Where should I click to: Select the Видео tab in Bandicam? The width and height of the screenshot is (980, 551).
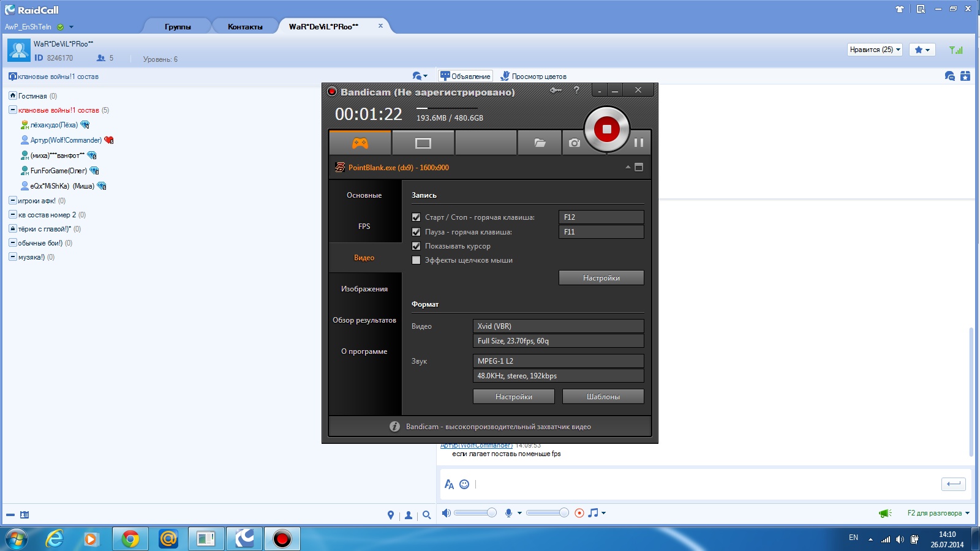coord(364,258)
